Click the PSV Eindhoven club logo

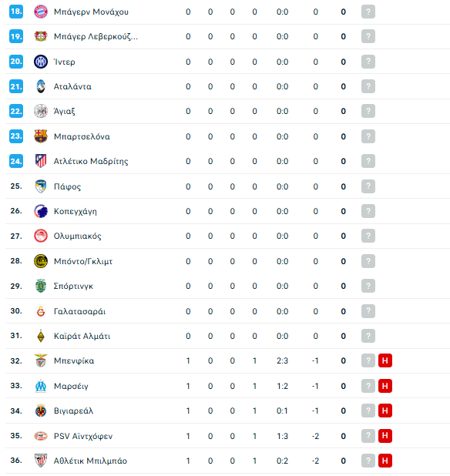click(41, 436)
